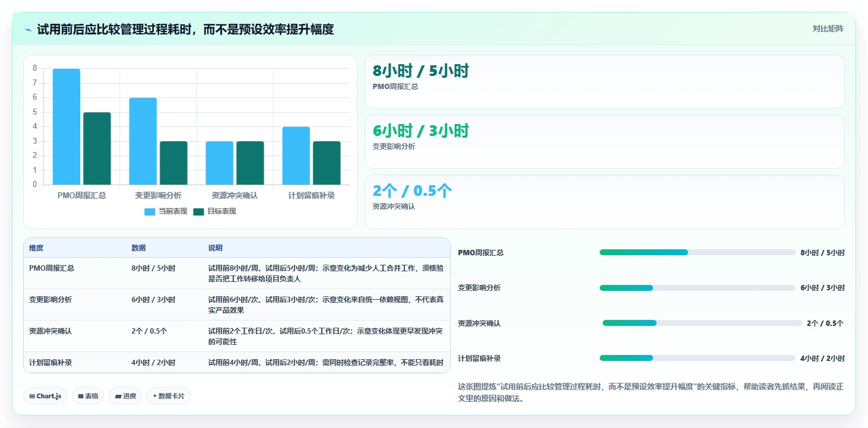
Task: Click the blue 计划留痕补录 chart bar
Action: click(x=296, y=156)
